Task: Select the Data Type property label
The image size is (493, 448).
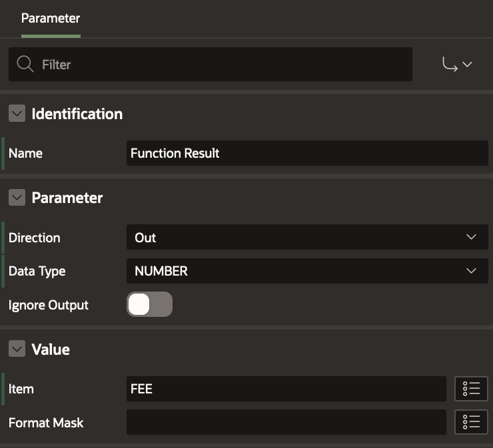Action: [x=37, y=271]
